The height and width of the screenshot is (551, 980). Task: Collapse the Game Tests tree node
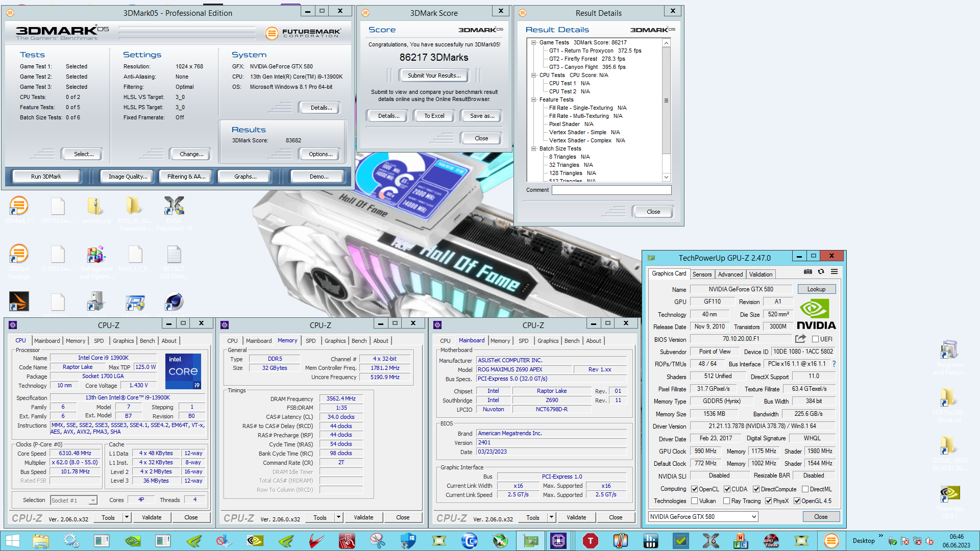pyautogui.click(x=534, y=43)
